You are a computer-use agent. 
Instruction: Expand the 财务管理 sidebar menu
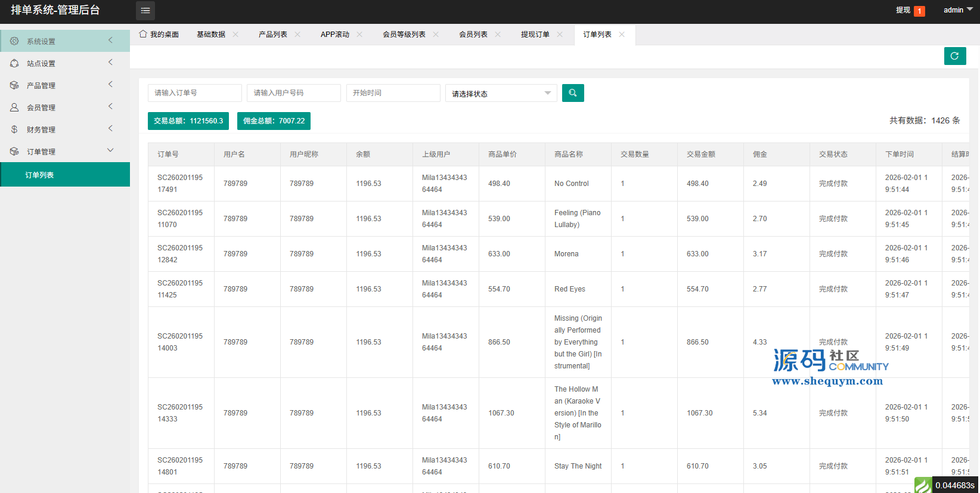(64, 129)
